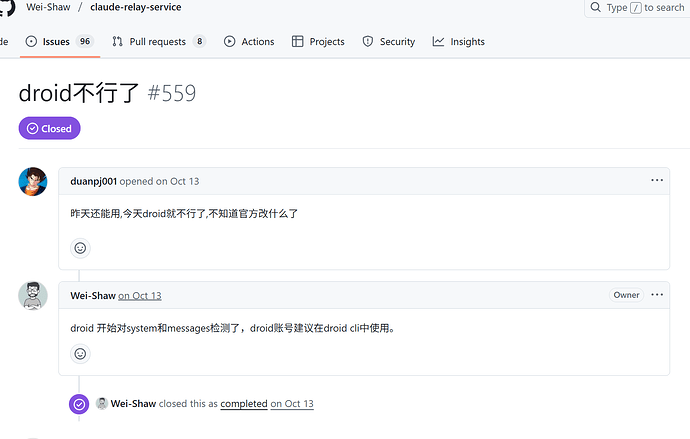Click the purple closed-event check icon
The height and width of the screenshot is (439, 690).
pos(79,404)
